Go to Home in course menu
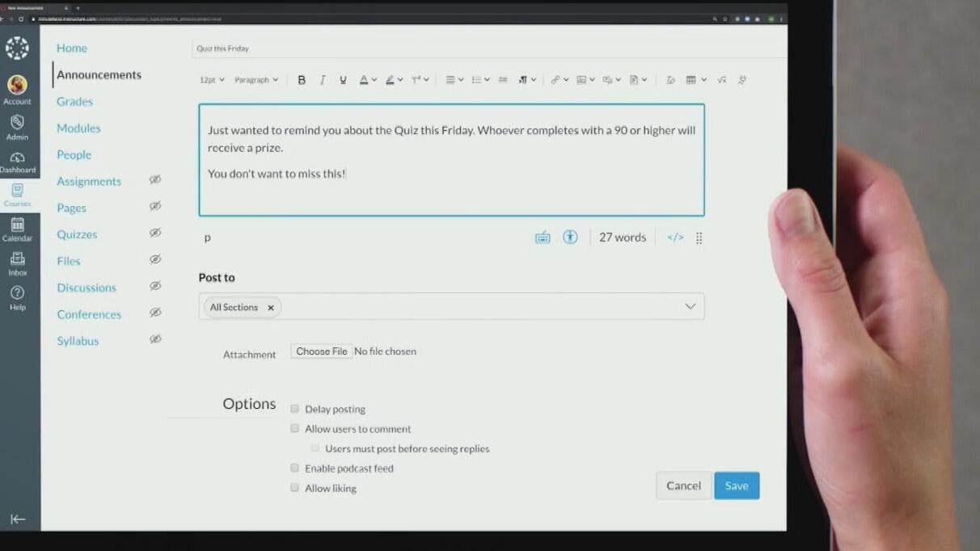980x551 pixels. pyautogui.click(x=72, y=48)
